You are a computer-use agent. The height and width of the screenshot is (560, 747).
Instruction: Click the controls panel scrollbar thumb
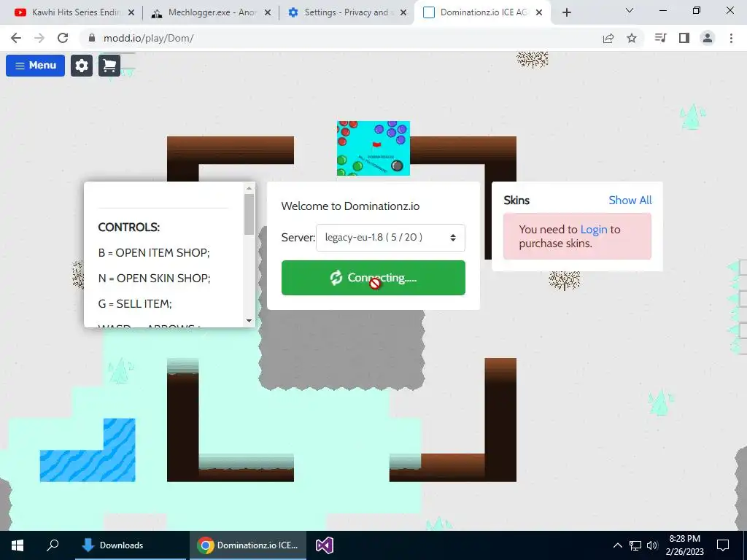click(249, 214)
